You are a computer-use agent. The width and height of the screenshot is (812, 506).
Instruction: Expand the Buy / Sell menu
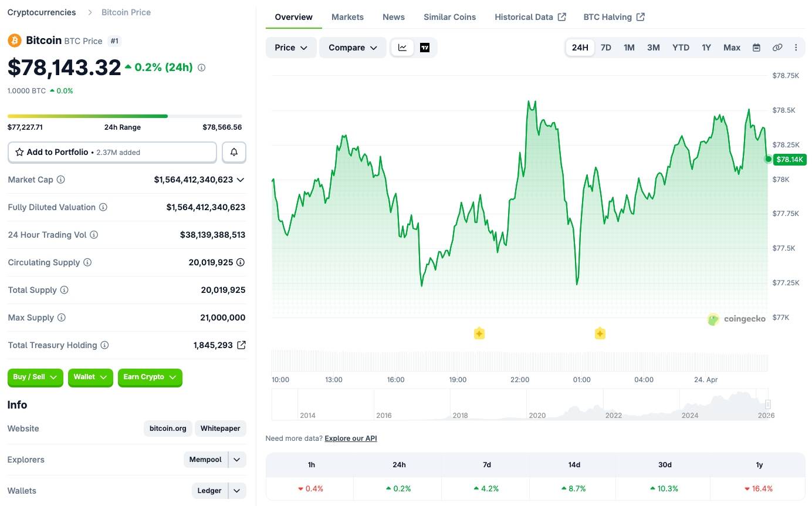coord(35,377)
